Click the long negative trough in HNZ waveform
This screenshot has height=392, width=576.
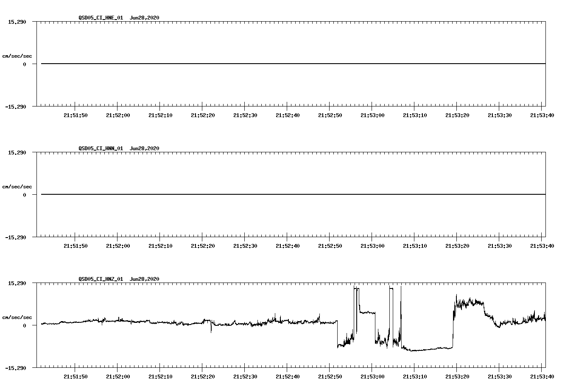[x=427, y=349]
